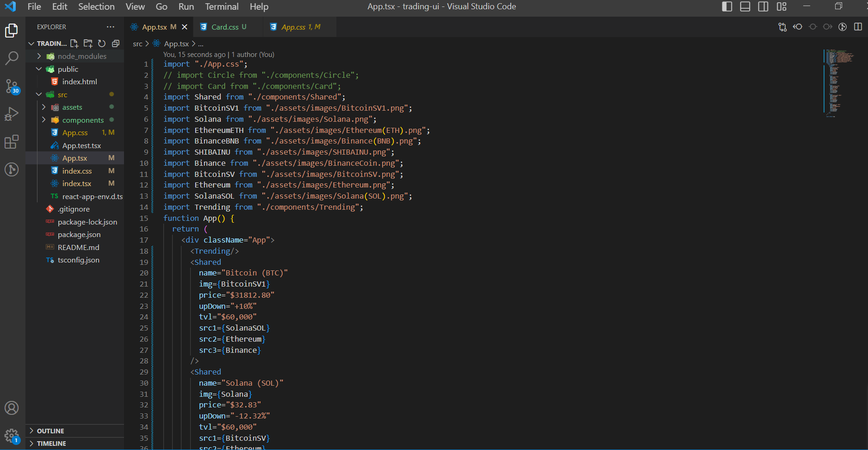The width and height of the screenshot is (868, 450).
Task: Click the App.tsx breadcrumb above the editor
Action: [177, 43]
